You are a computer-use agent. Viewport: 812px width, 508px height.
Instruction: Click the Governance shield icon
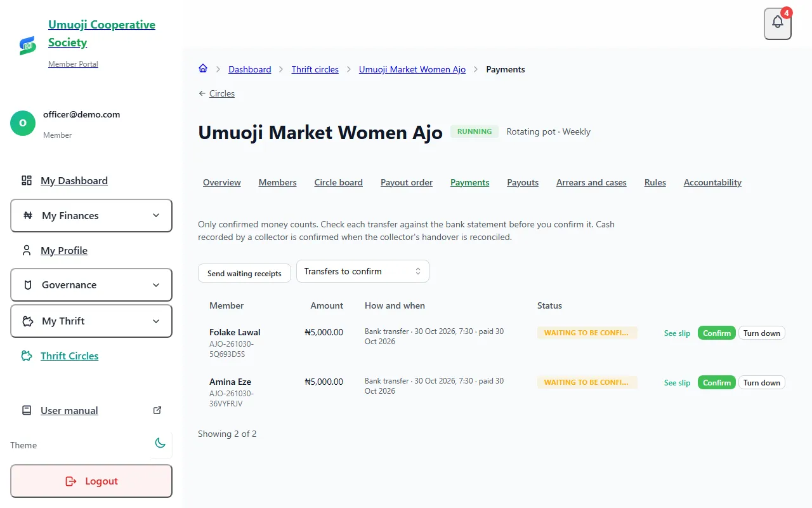[28, 285]
